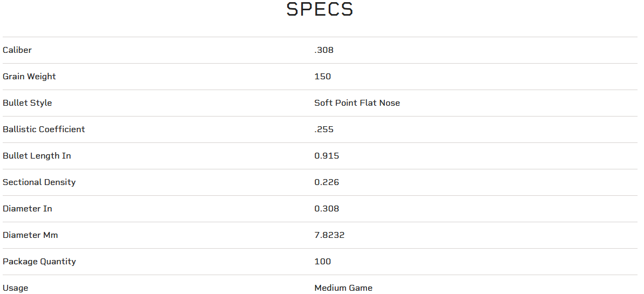This screenshot has height=294, width=644.
Task: Click the Soft Point Flat Nose text
Action: tap(357, 103)
